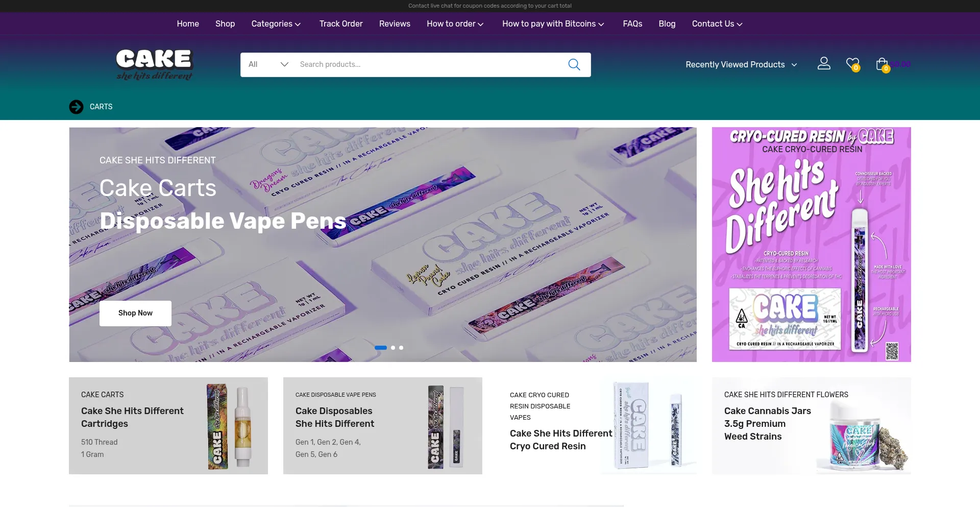The image size is (980, 507).
Task: Select the first active carousel indicator
Action: (x=380, y=348)
